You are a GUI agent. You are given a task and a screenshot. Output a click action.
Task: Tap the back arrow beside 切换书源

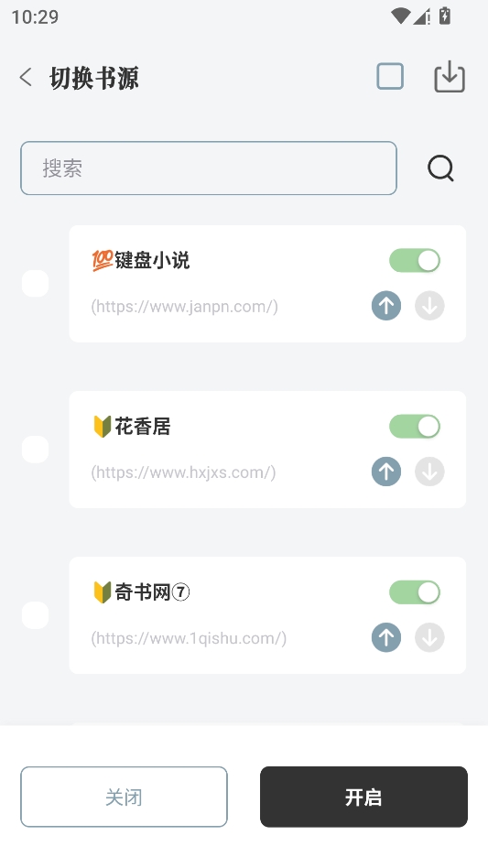26,77
